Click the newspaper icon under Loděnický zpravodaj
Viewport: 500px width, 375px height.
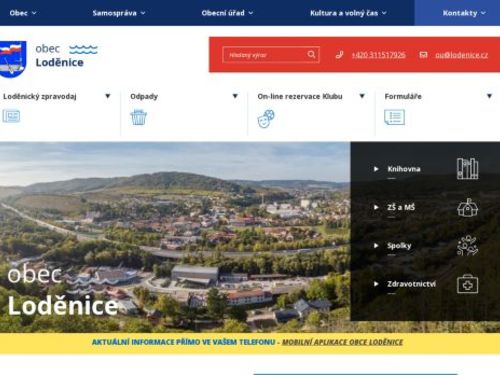point(11,116)
